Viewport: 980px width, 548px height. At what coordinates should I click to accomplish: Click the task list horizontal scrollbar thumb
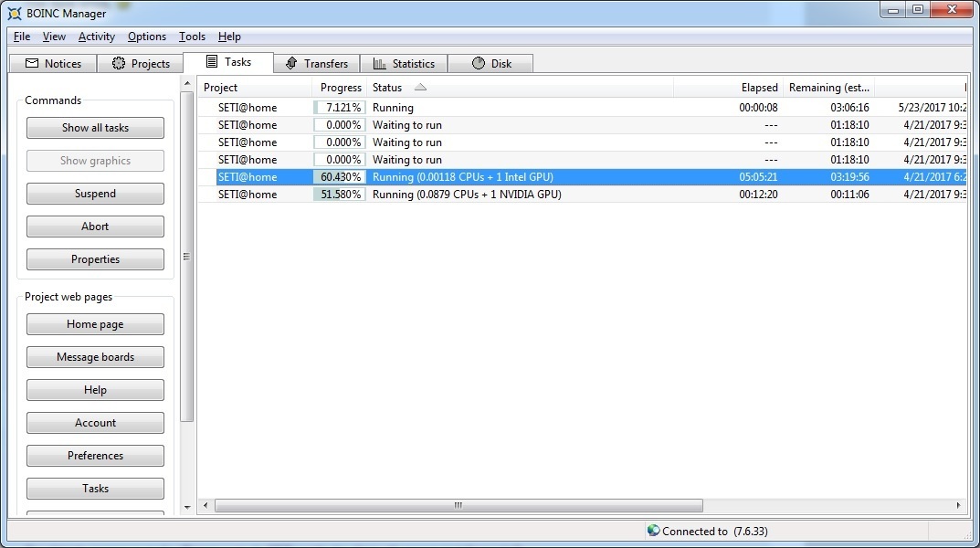pyautogui.click(x=458, y=505)
